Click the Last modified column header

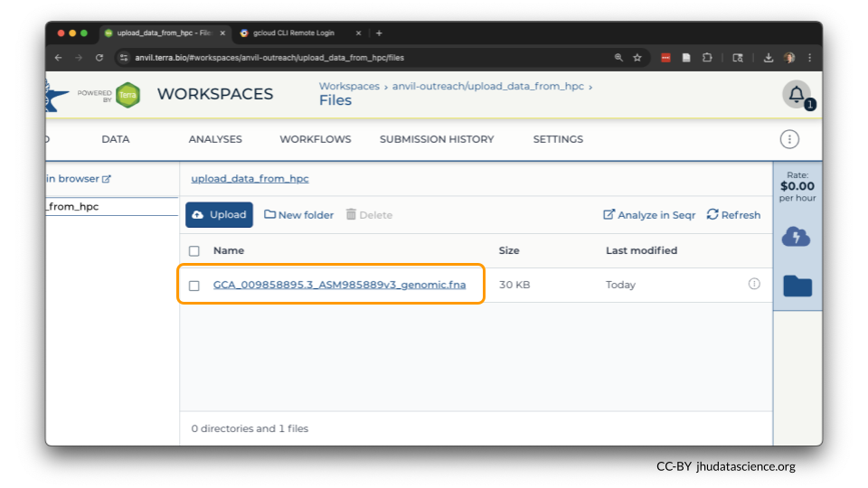point(641,250)
